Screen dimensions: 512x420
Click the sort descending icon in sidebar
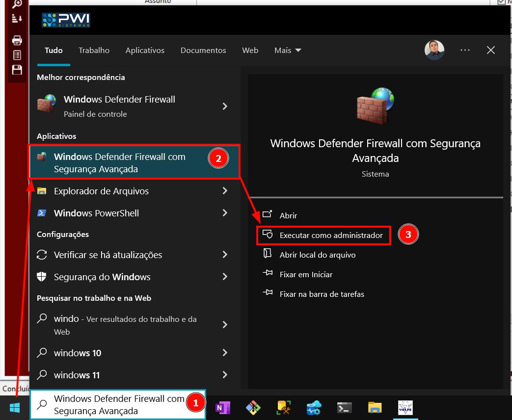[x=17, y=18]
